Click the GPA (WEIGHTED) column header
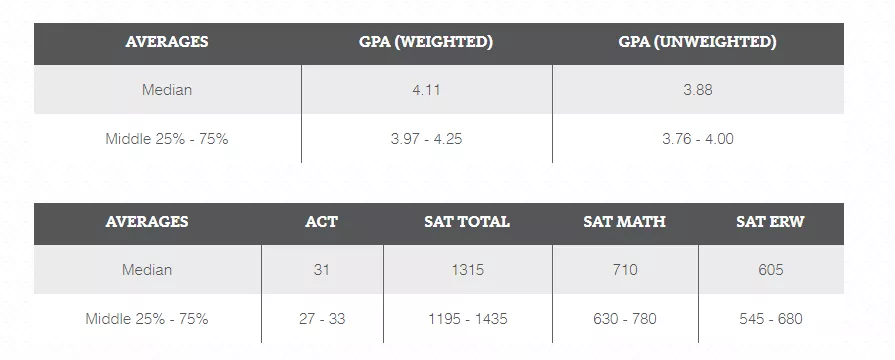The width and height of the screenshot is (895, 360). [426, 42]
